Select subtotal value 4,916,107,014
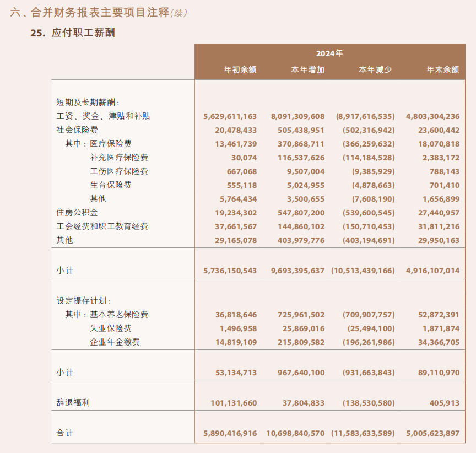The image size is (476, 453). tap(432, 271)
